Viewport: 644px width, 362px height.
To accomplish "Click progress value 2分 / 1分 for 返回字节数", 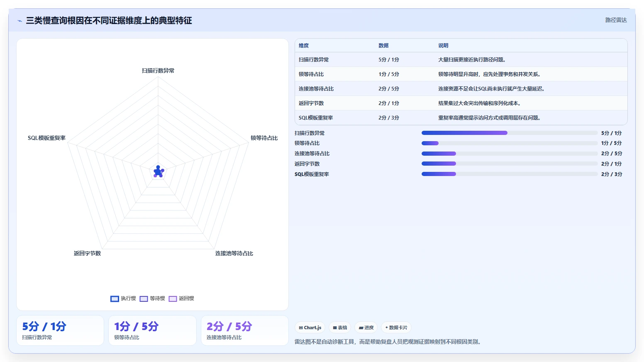I will coord(612,164).
